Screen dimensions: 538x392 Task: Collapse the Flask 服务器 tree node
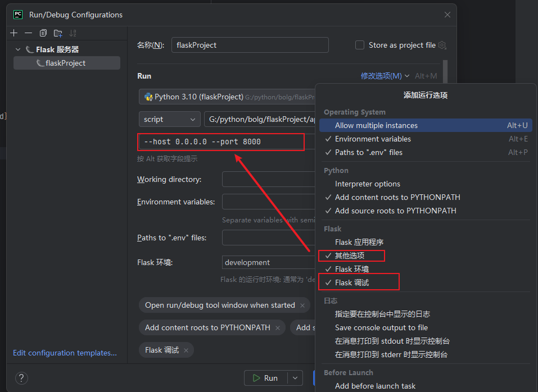tap(17, 49)
